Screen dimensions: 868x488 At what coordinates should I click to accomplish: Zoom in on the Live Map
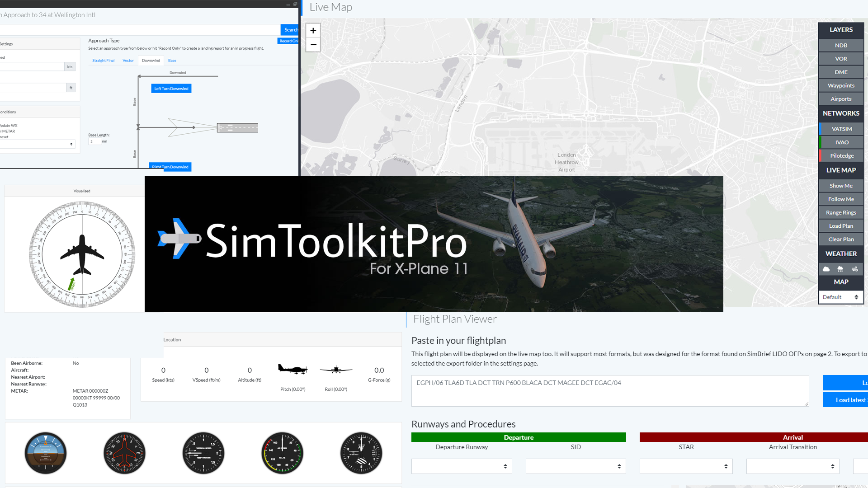tap(313, 30)
